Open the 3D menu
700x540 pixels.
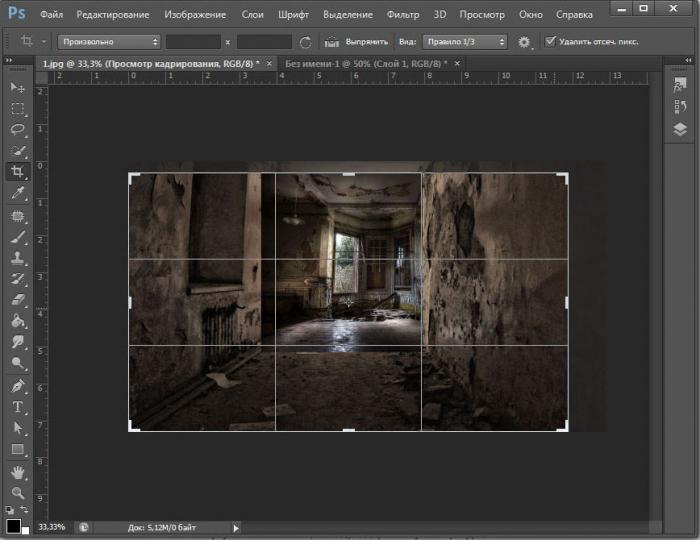440,15
